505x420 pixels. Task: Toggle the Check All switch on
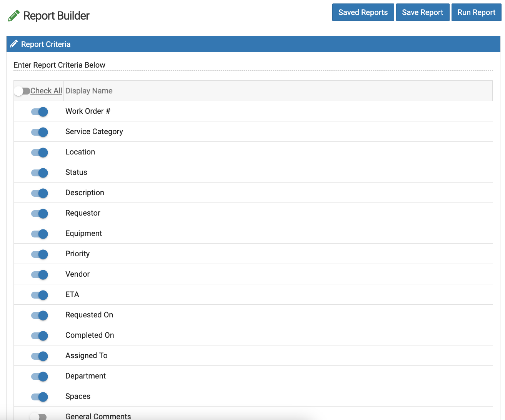22,91
